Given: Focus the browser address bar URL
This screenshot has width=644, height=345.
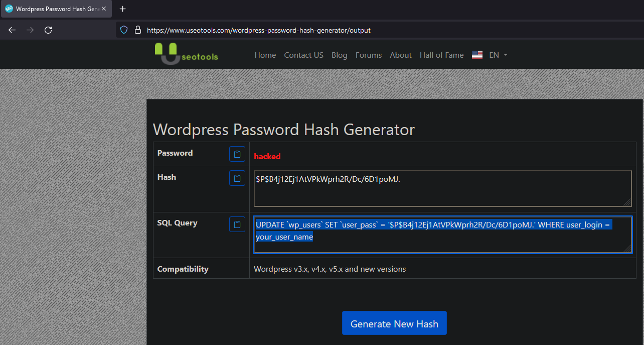Looking at the screenshot, I should [259, 30].
